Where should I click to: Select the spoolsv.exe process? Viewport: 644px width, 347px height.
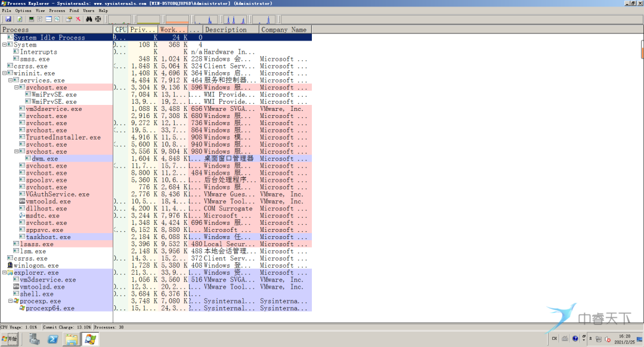156,180
